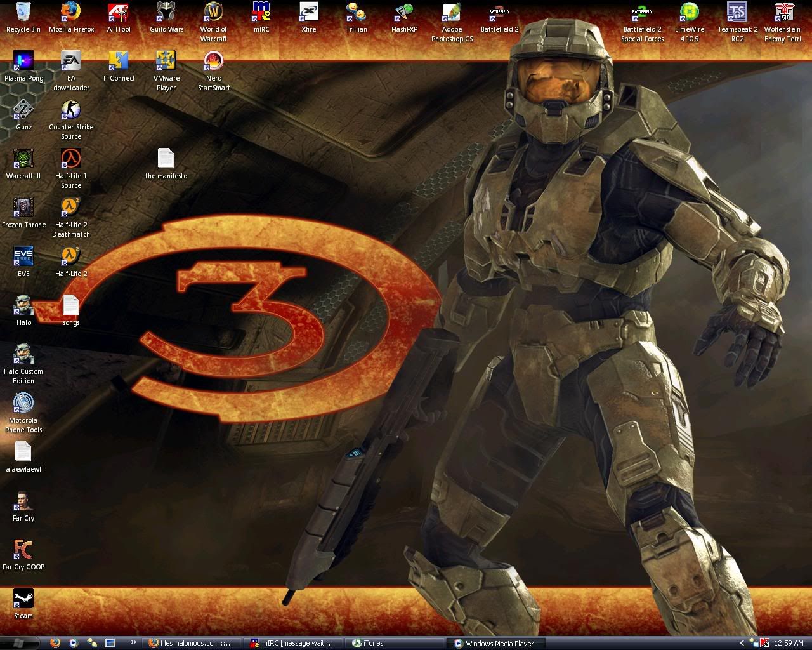The height and width of the screenshot is (650, 812).
Task: Select the Counter-Strike Source icon
Action: (71, 119)
